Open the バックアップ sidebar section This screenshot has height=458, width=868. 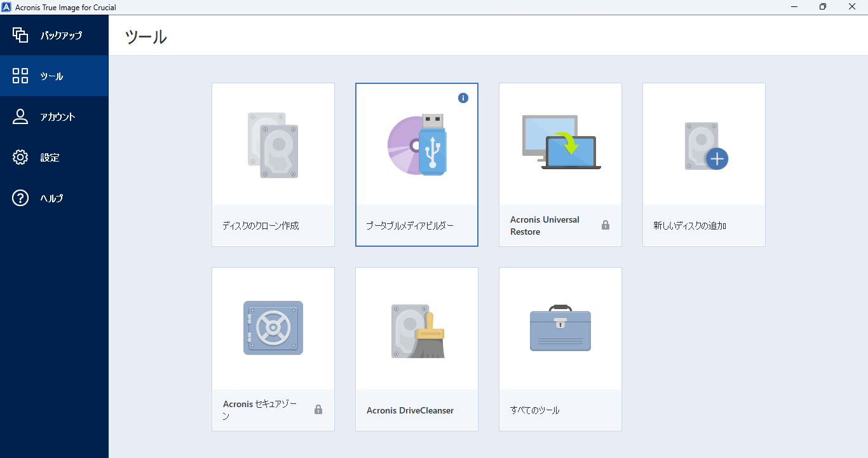click(x=54, y=35)
